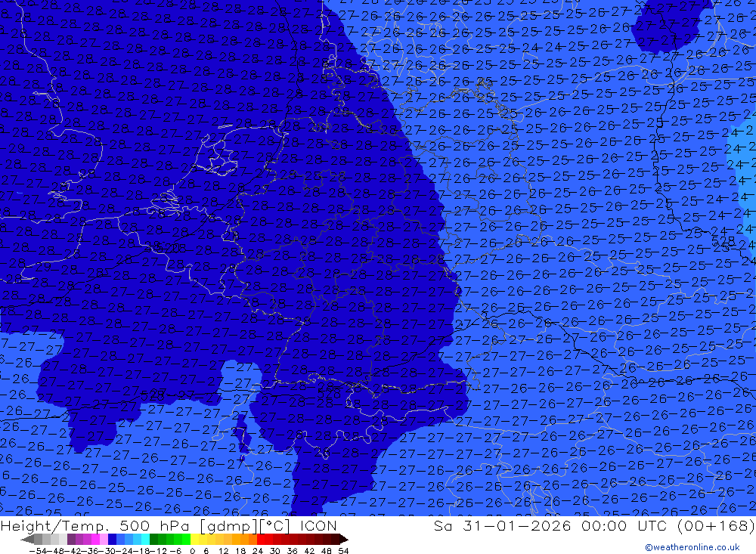Image resolution: width=756 pixels, height=554 pixels.
Task: Click the 'ICON' model name label
Action: pyautogui.click(x=318, y=525)
